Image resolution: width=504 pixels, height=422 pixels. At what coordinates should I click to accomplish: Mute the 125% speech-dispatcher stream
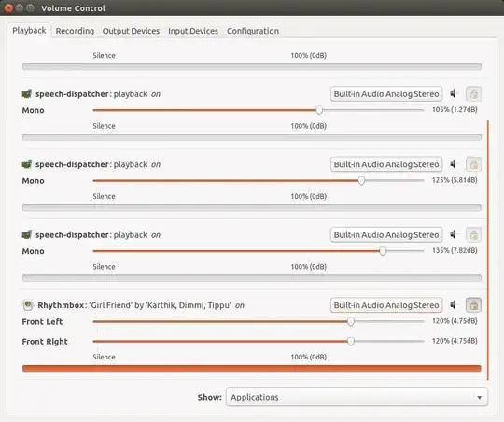454,164
